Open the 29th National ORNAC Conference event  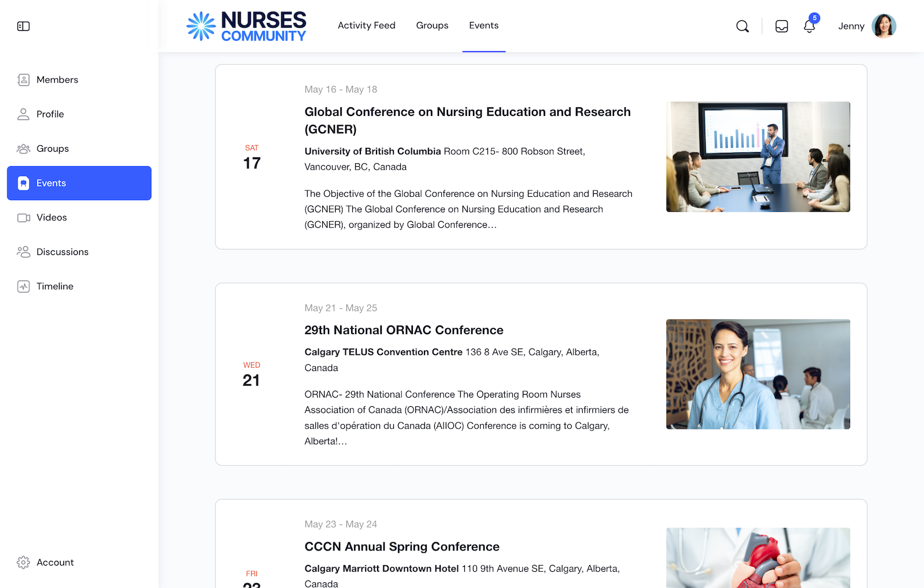coord(404,330)
